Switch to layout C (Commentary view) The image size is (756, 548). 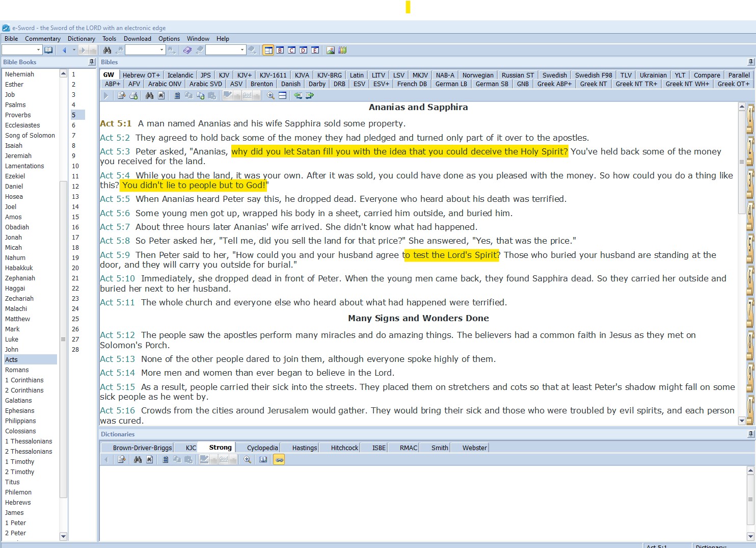click(x=292, y=50)
